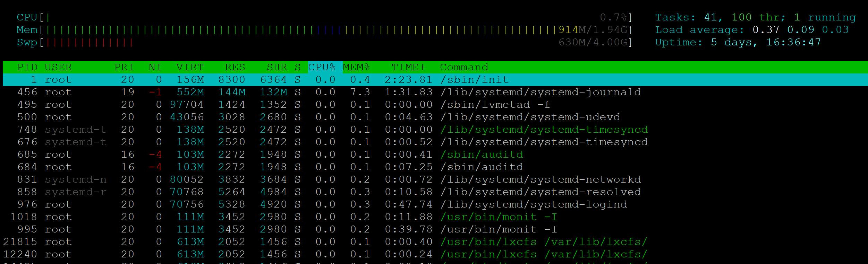Click the NI column header
The height and width of the screenshot is (264, 868).
pos(155,67)
